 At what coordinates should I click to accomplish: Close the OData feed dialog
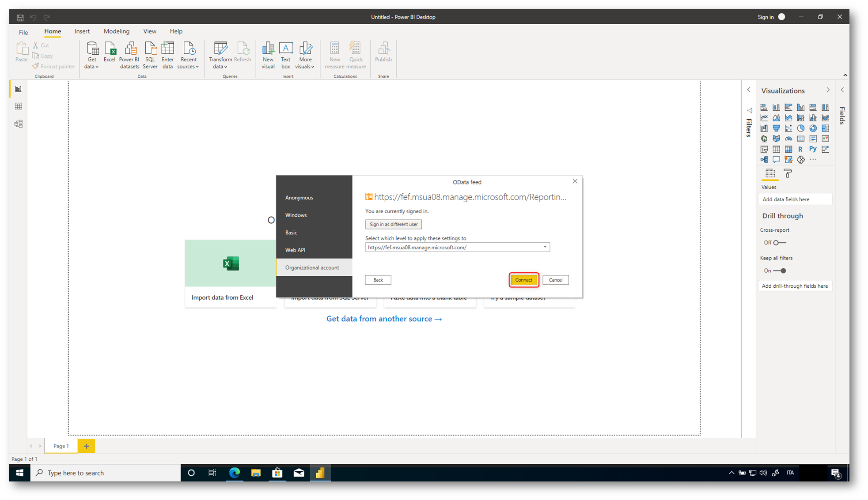pos(575,181)
